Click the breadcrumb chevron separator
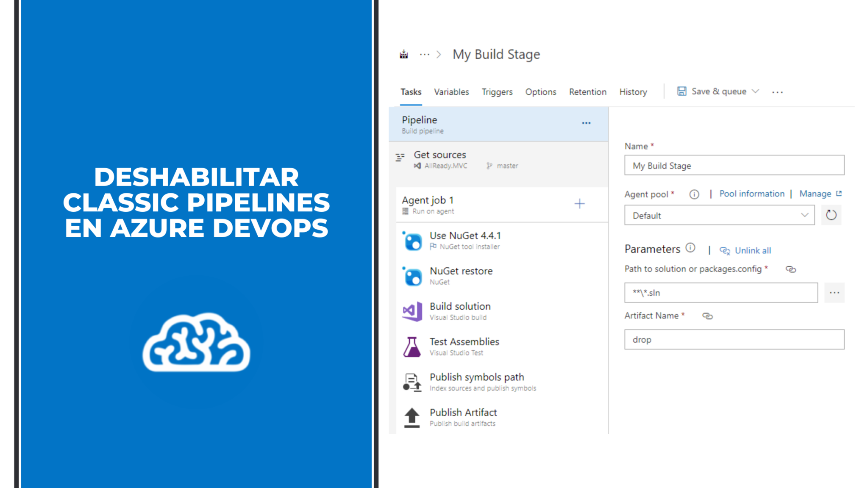 (x=439, y=55)
